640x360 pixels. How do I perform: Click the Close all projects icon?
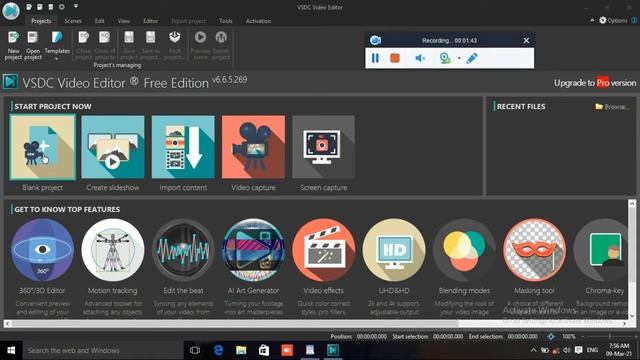[x=105, y=45]
